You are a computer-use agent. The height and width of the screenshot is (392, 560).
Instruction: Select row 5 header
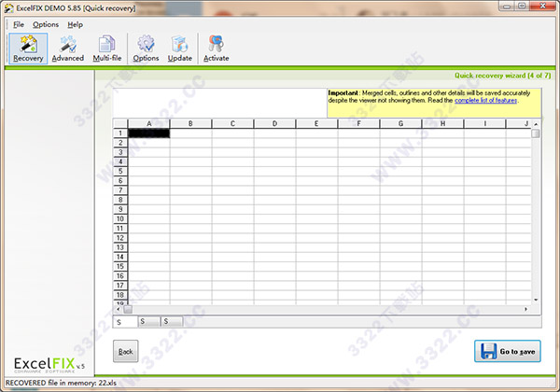[120, 172]
